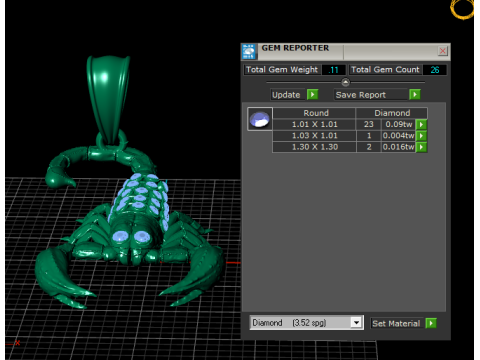The height and width of the screenshot is (360, 480).
Task: Click the Set Material button label
Action: point(396,323)
